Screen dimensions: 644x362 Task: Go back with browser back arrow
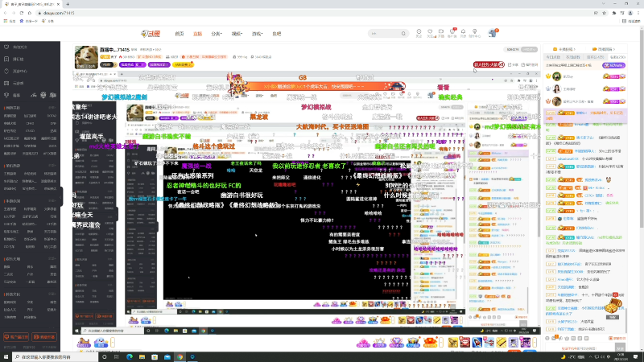click(6, 13)
